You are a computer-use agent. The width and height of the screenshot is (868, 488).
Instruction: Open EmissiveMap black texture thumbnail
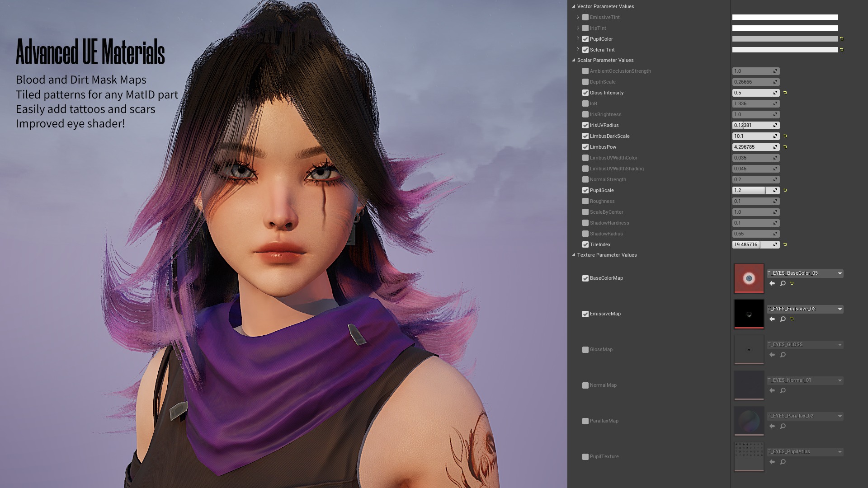click(x=749, y=314)
